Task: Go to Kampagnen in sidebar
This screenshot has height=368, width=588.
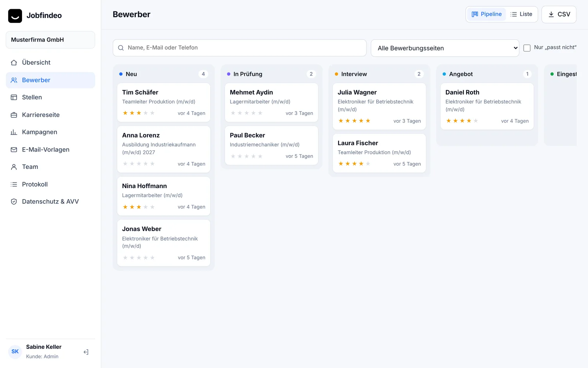Action: 50,132
